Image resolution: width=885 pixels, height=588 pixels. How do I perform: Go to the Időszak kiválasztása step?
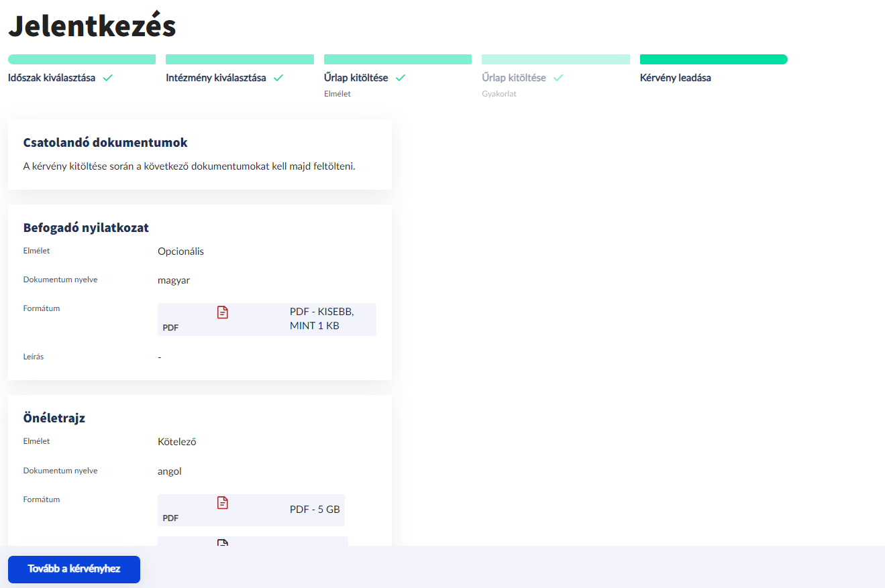click(x=52, y=78)
